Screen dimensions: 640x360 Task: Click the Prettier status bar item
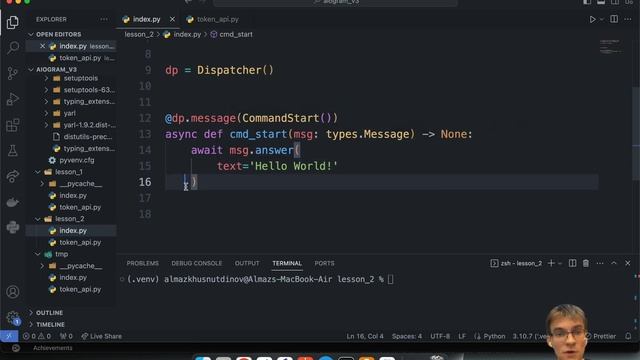[x=601, y=336]
